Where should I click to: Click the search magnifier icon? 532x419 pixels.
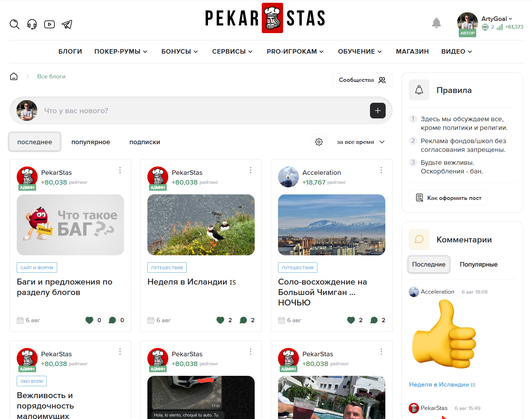click(x=14, y=24)
